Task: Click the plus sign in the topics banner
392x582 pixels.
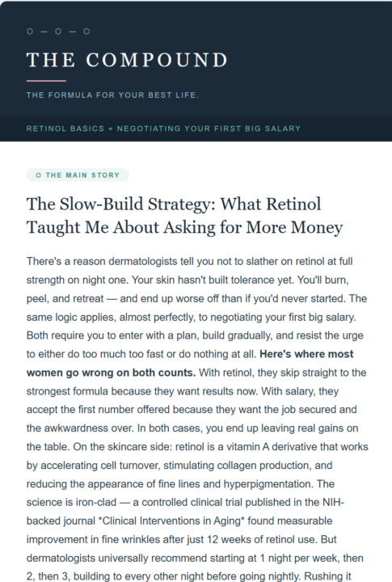Action: (111, 129)
